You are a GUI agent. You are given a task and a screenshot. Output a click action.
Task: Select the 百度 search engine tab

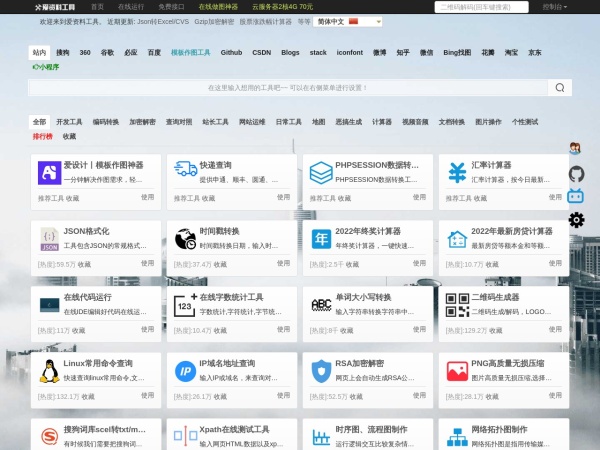pyautogui.click(x=154, y=51)
